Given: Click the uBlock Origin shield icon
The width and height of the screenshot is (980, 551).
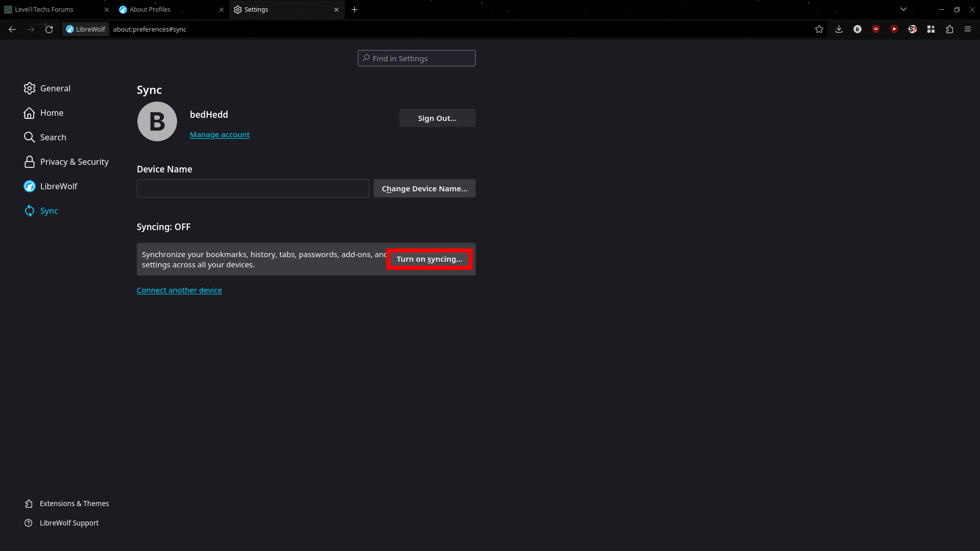Looking at the screenshot, I should click(876, 29).
